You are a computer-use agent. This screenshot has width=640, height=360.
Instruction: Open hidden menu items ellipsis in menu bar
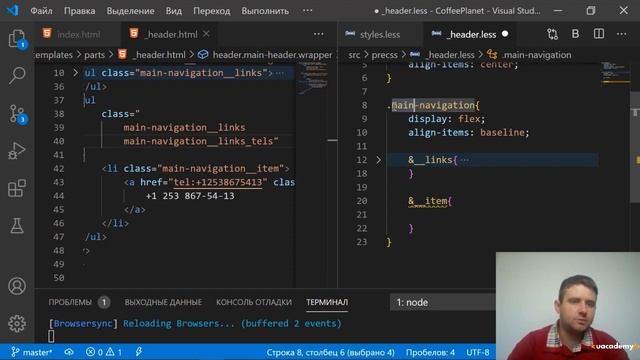[307, 11]
